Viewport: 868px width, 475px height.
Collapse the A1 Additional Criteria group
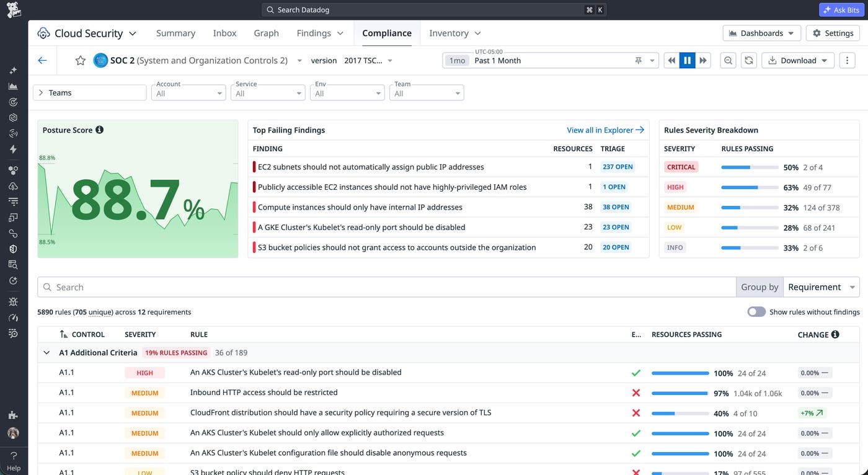click(46, 352)
